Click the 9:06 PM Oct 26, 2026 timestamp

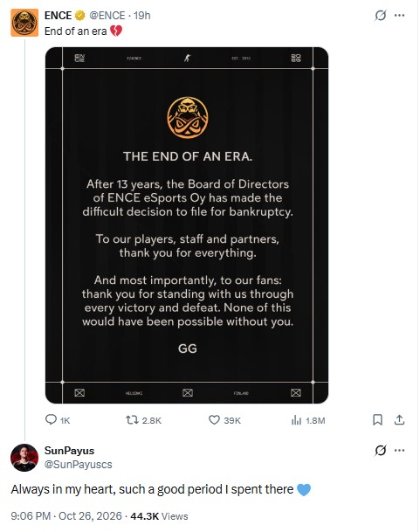click(66, 516)
